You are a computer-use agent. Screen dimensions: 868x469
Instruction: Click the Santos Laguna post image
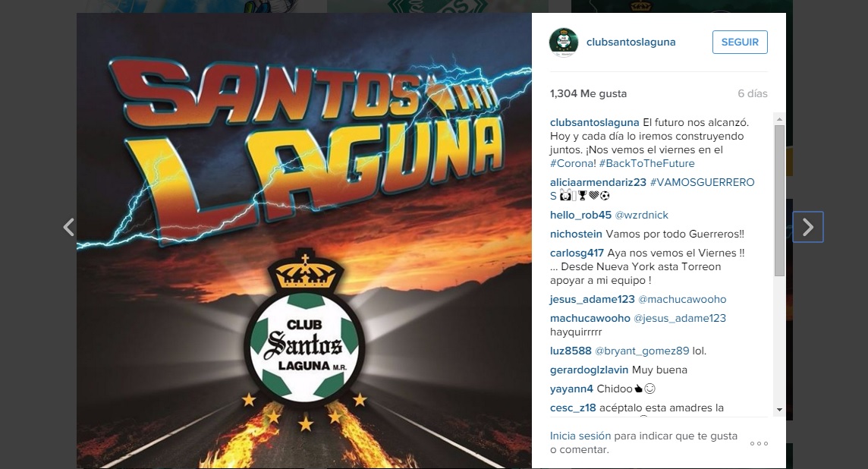304,241
